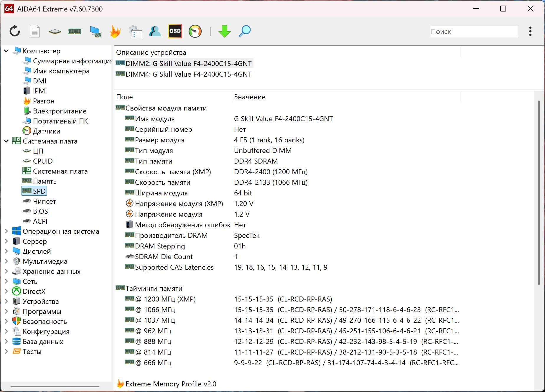Collapse the Системная плата root node
This screenshot has width=545, height=392.
(6, 141)
